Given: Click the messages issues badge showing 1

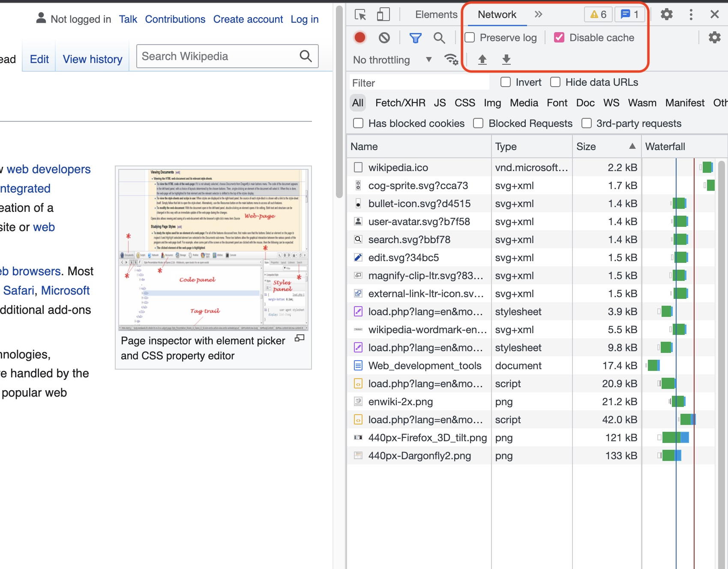Looking at the screenshot, I should tap(629, 15).
